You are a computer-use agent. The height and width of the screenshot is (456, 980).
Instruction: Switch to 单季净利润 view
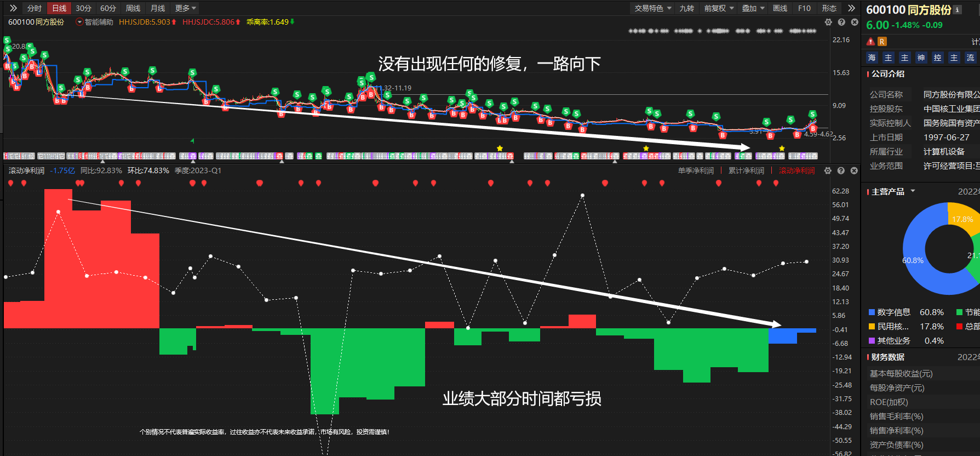(696, 170)
